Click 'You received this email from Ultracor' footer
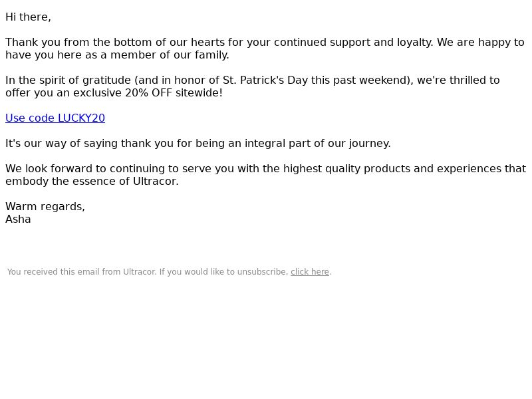Screen dimensions: 532x399 [x=82, y=272]
